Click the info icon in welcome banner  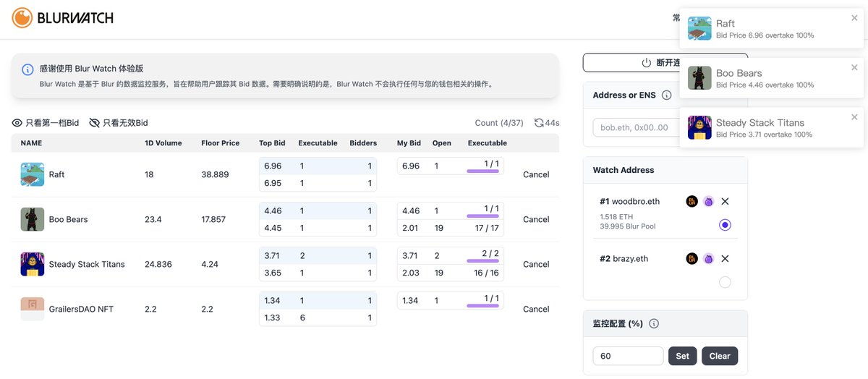[x=27, y=69]
